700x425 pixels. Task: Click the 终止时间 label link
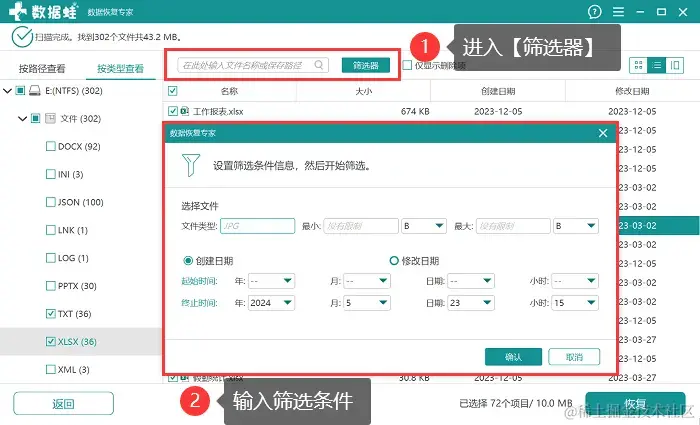click(199, 303)
